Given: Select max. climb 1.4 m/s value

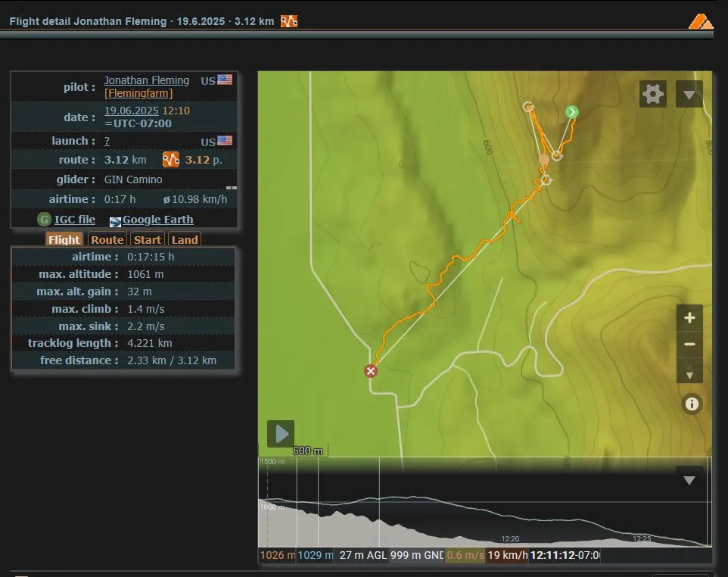Looking at the screenshot, I should click(x=146, y=309).
